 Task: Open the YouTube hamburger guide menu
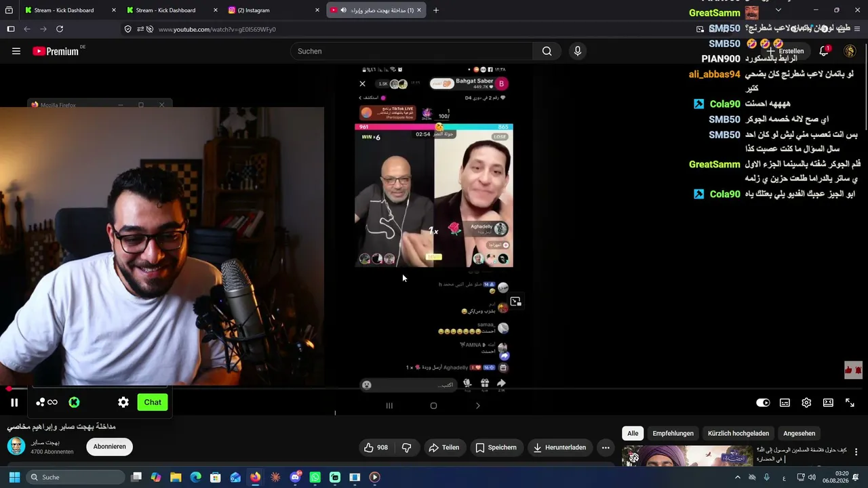click(16, 51)
